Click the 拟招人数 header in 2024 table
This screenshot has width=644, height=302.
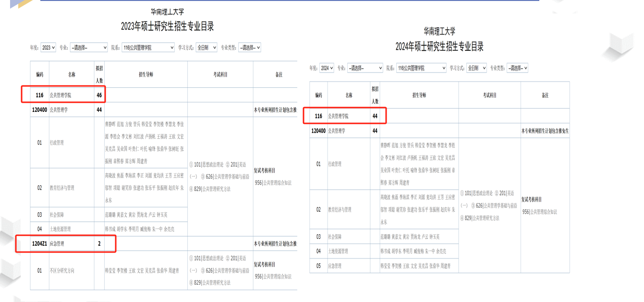pyautogui.click(x=375, y=95)
